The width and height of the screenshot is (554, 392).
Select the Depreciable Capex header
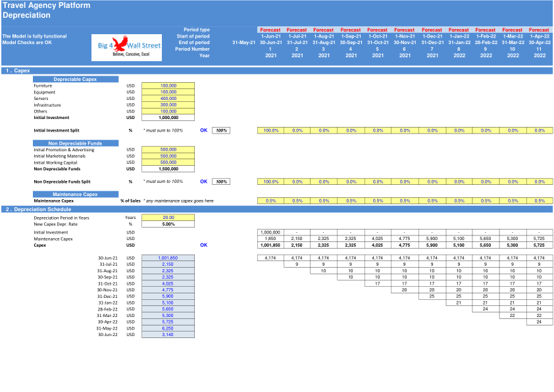76,79
